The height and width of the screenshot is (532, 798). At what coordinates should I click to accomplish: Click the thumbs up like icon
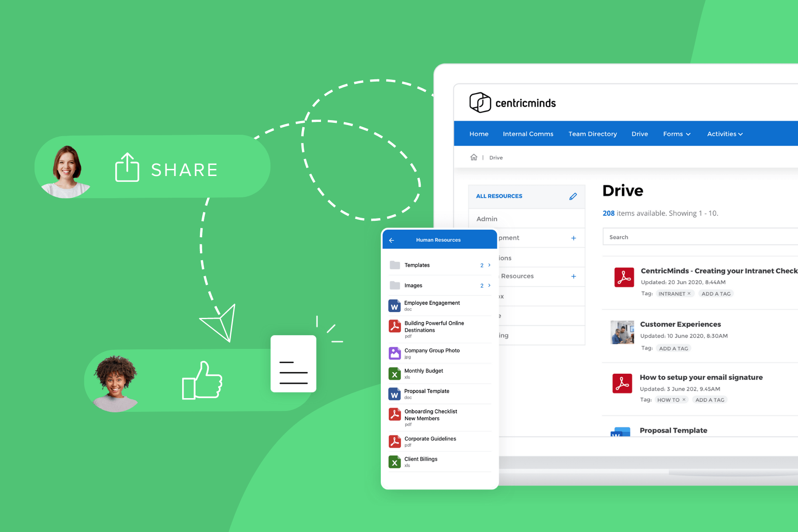202,380
